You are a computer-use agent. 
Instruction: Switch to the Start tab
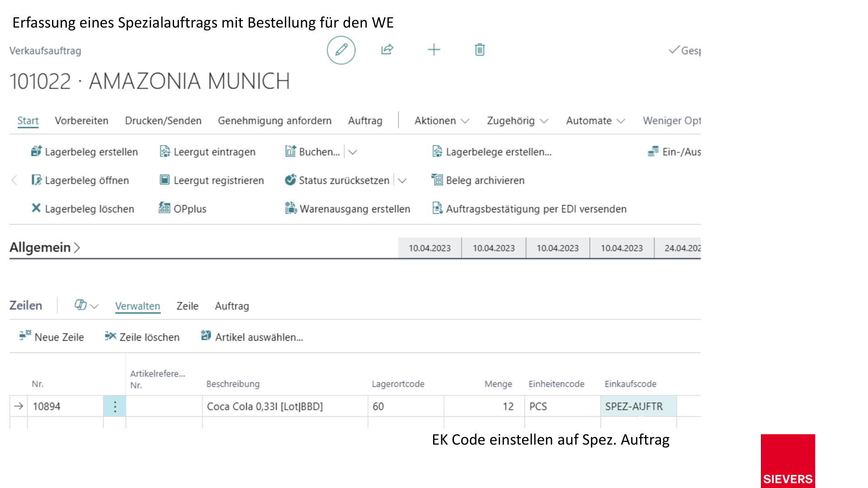[28, 121]
